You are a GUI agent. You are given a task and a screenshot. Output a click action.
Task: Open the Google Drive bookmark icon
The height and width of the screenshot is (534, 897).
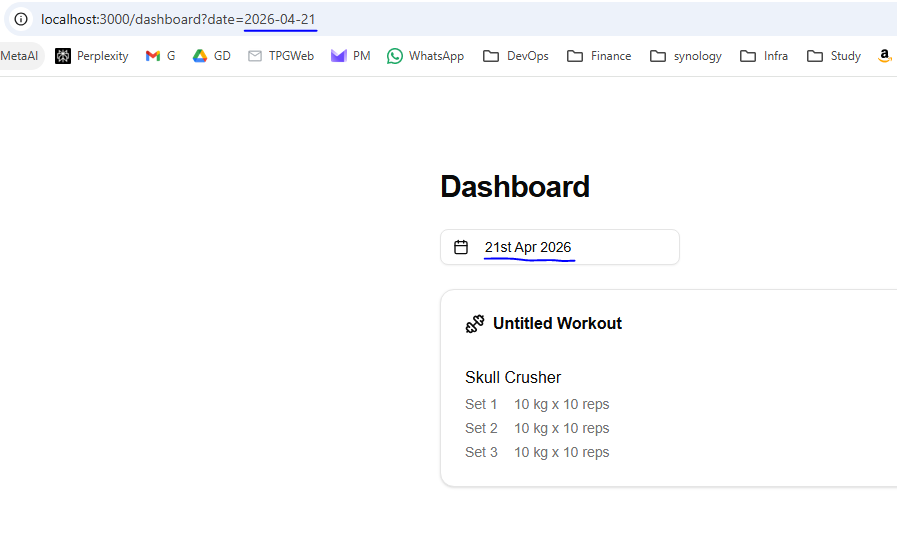point(200,56)
